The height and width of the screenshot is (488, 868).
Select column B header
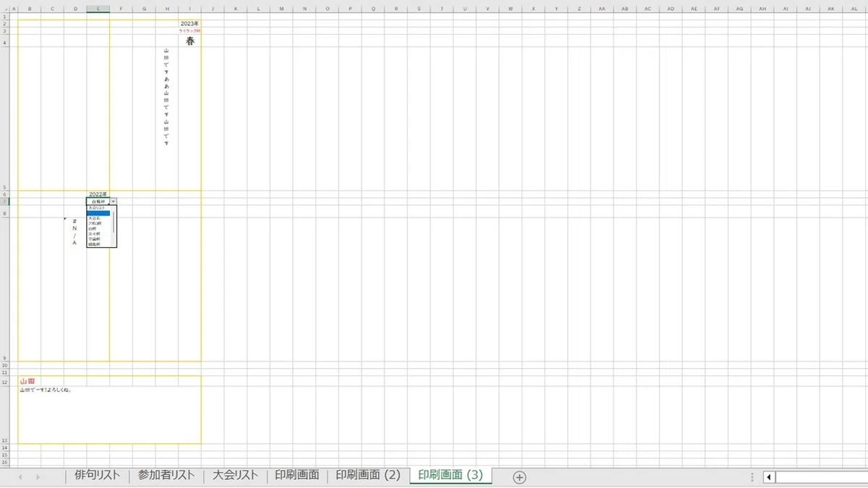click(x=29, y=9)
